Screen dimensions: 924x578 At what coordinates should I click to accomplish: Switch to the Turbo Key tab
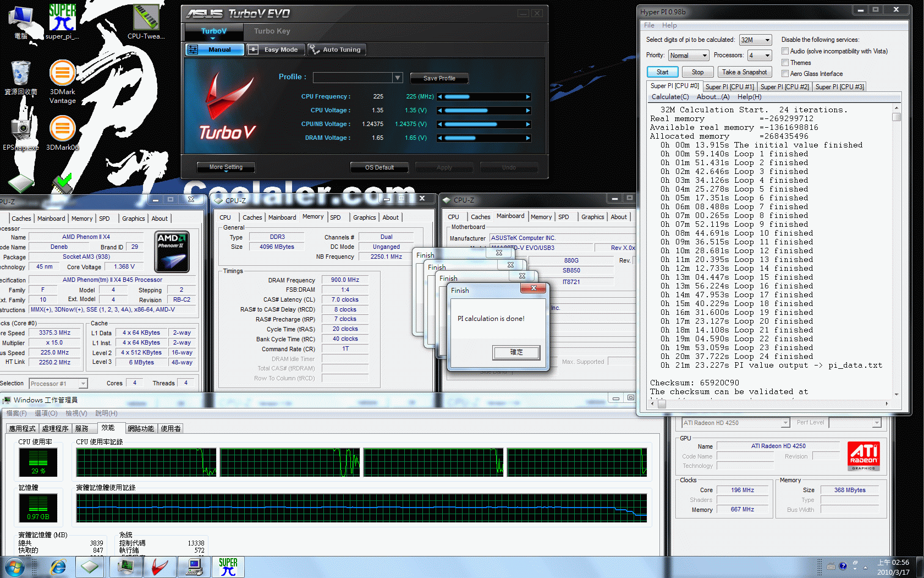[272, 31]
